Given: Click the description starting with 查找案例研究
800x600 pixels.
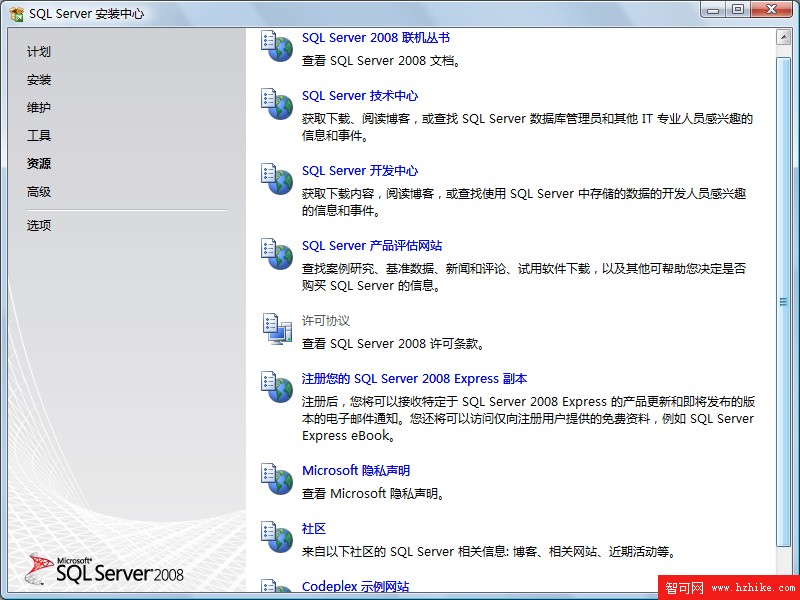Looking at the screenshot, I should point(524,277).
